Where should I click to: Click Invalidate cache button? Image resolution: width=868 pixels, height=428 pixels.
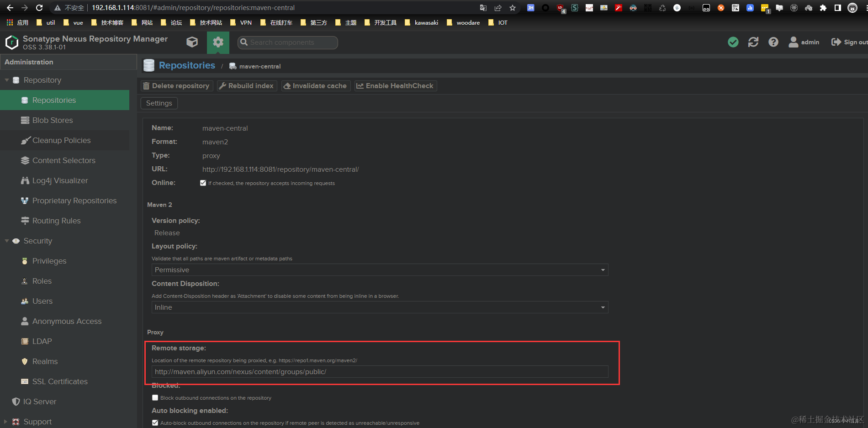(x=316, y=86)
